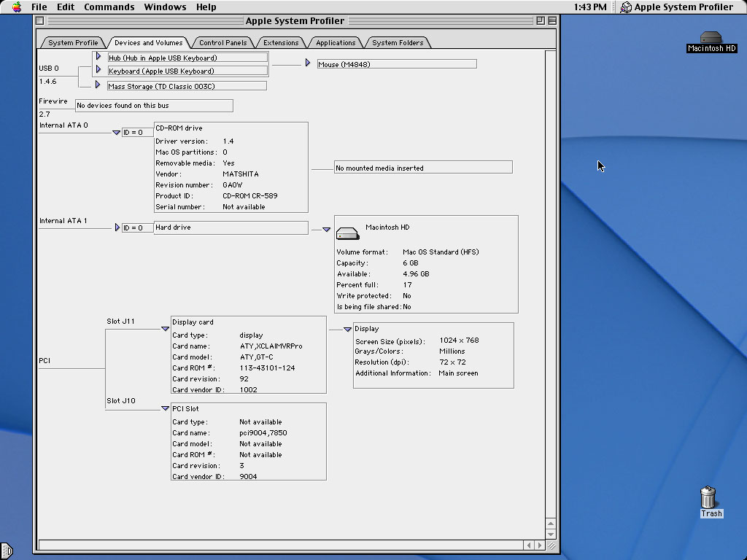Click the 'Main screen' additional information value
This screenshot has height=560, width=747.
point(458,373)
